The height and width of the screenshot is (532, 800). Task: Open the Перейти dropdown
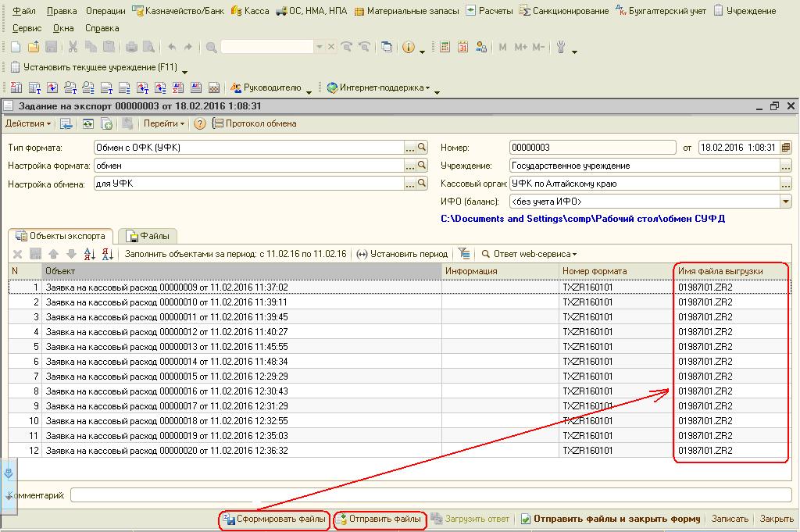(x=164, y=123)
